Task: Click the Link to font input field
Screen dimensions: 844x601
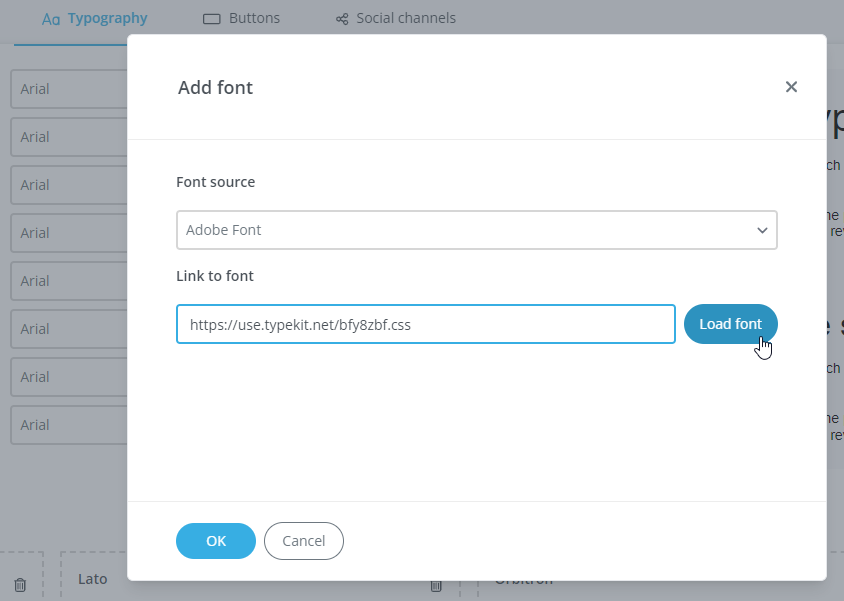Action: pos(425,324)
